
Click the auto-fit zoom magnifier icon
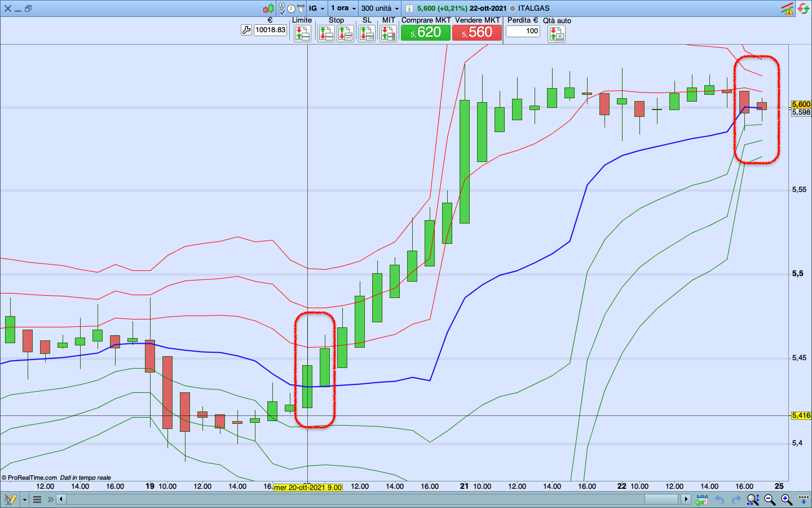pyautogui.click(x=753, y=500)
